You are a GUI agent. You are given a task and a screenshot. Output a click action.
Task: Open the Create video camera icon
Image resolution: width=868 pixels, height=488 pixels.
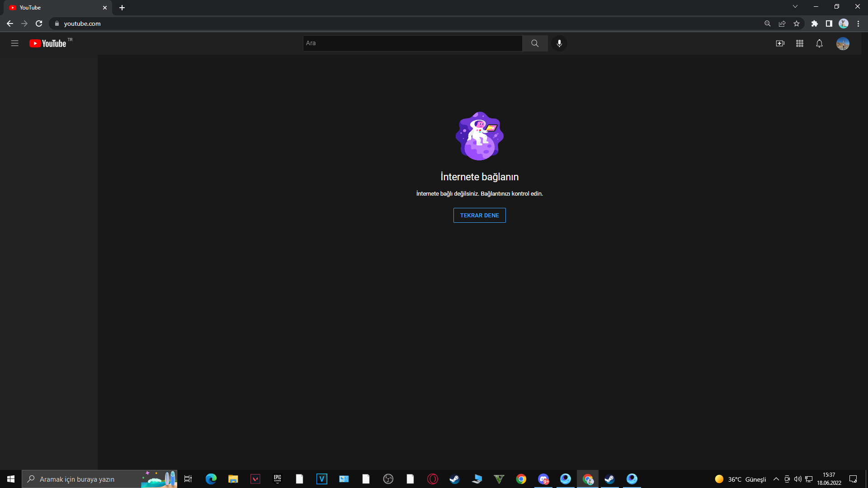coord(780,43)
